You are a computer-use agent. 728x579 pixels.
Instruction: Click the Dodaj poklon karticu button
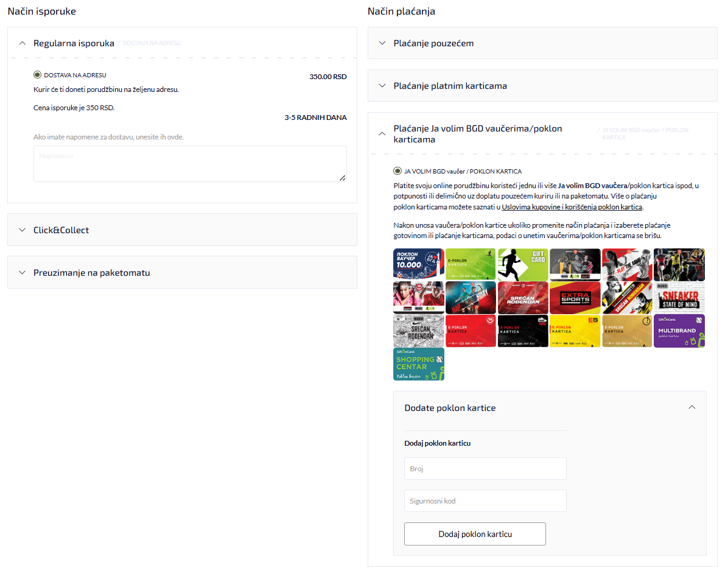coord(475,533)
